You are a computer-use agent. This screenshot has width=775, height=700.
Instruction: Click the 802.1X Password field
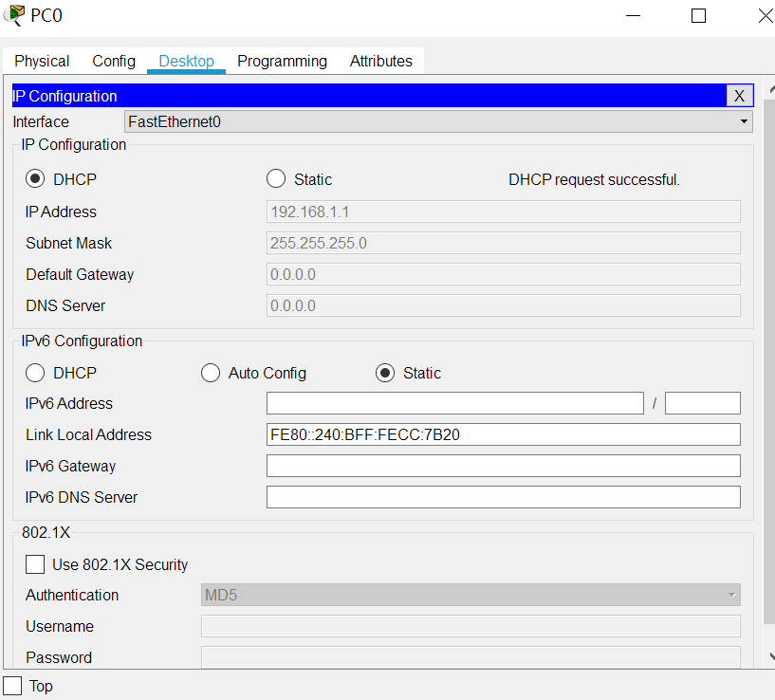[x=471, y=657]
